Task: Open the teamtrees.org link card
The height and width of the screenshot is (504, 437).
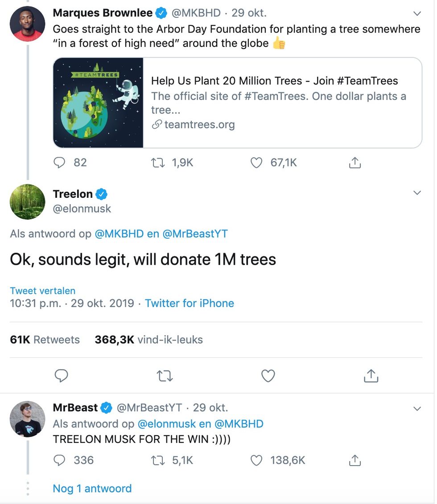Action: coord(238,103)
